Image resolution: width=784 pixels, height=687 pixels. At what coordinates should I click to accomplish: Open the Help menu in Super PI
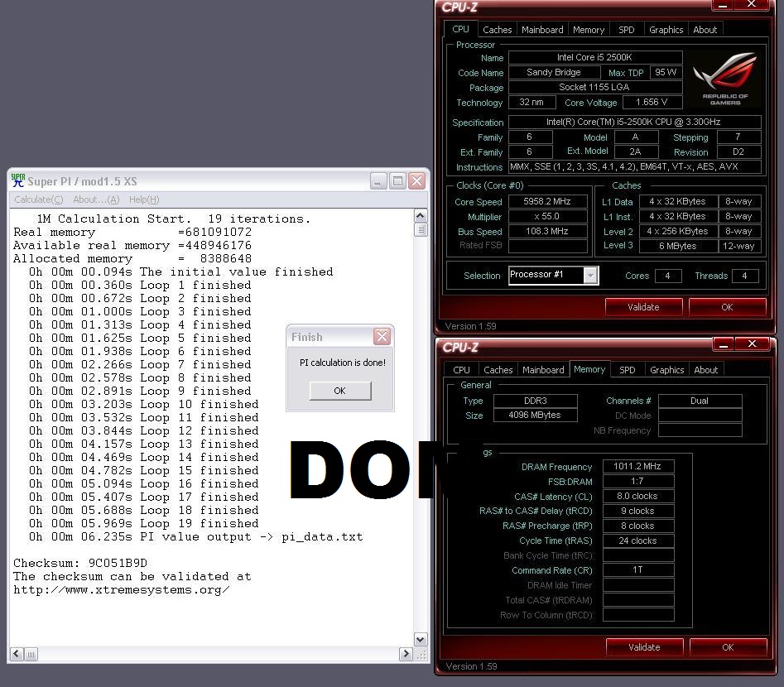pos(143,199)
